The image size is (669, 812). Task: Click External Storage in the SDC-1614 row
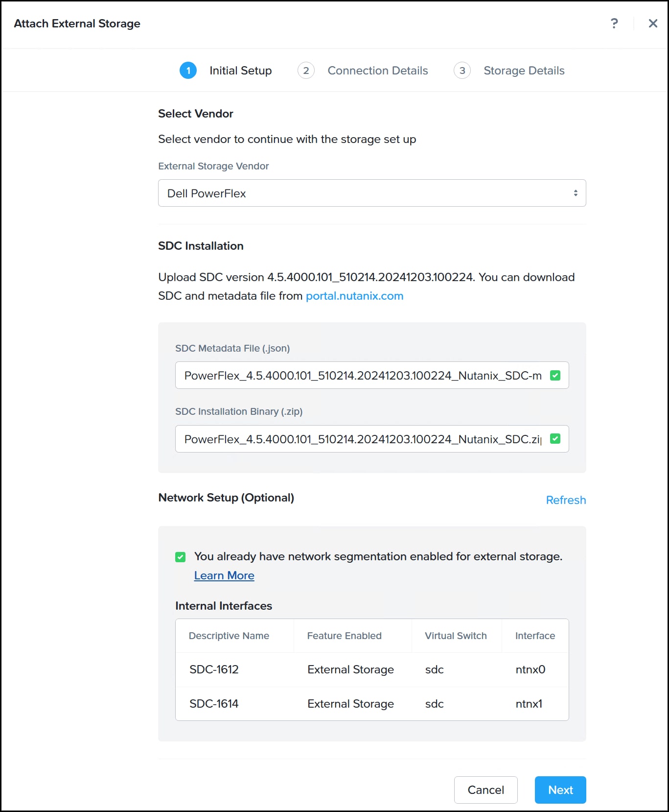click(350, 704)
